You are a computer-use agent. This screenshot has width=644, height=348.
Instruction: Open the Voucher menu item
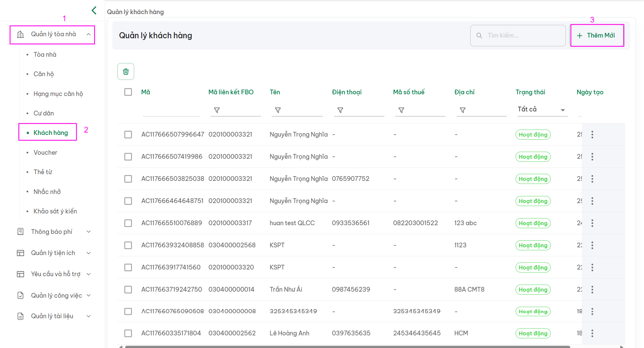tap(45, 153)
